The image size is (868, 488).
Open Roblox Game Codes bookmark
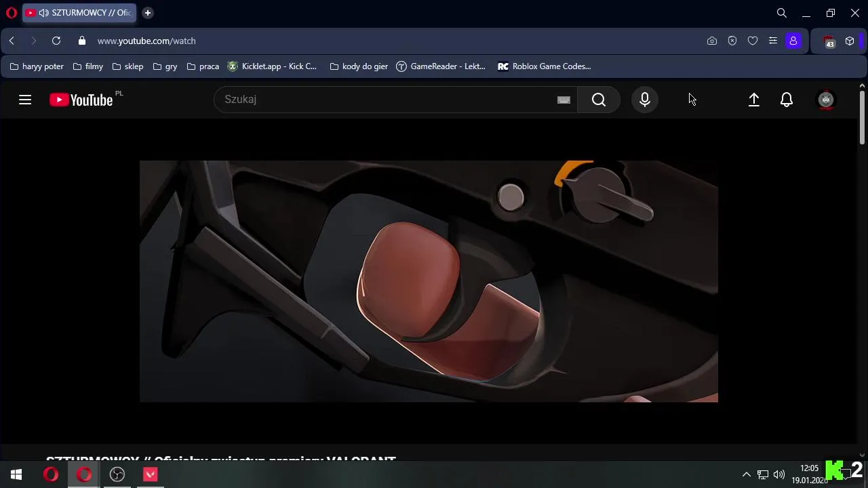545,66
